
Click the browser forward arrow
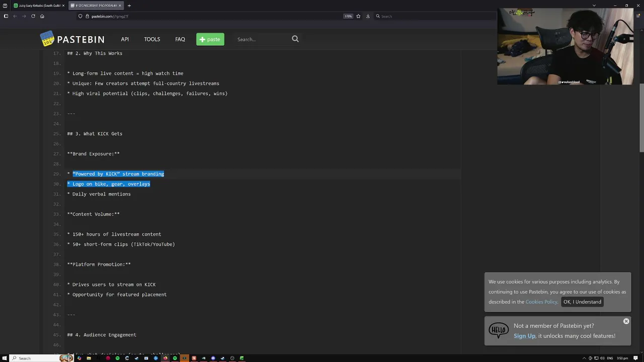pyautogui.click(x=24, y=16)
